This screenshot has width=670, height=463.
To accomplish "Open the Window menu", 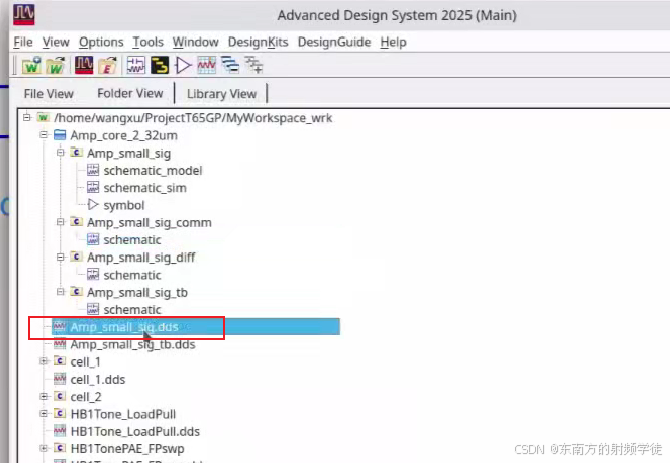I will tap(195, 42).
